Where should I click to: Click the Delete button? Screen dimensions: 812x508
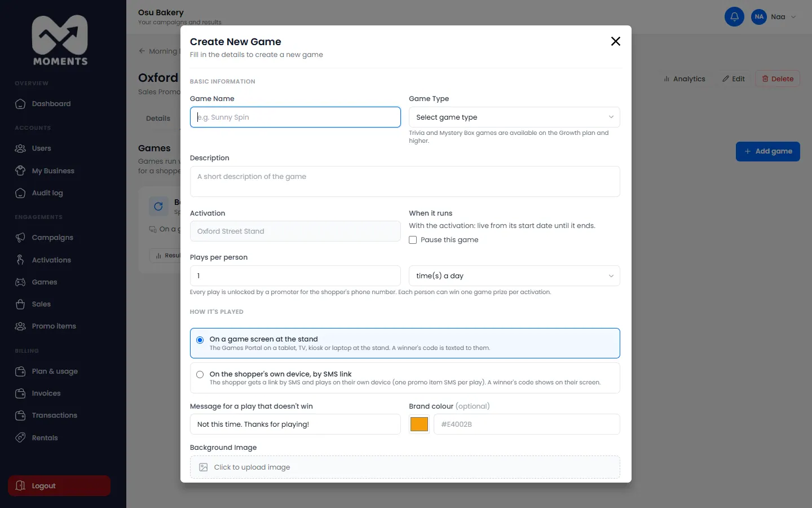778,79
